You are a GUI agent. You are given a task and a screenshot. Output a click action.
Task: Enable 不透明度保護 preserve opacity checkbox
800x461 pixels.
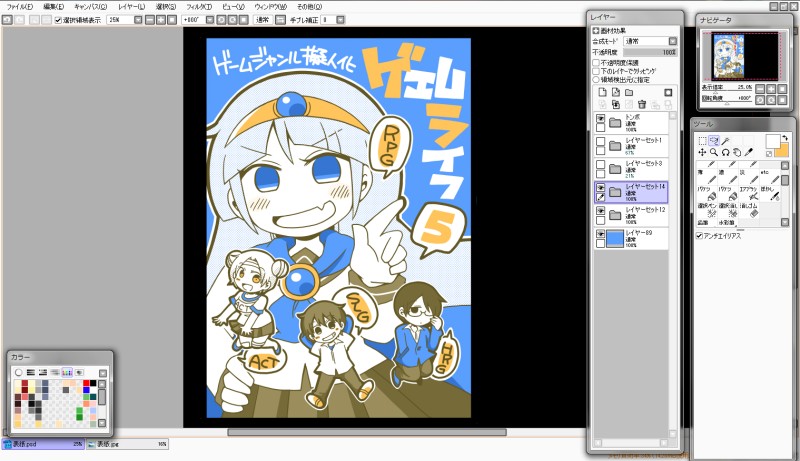tap(596, 63)
